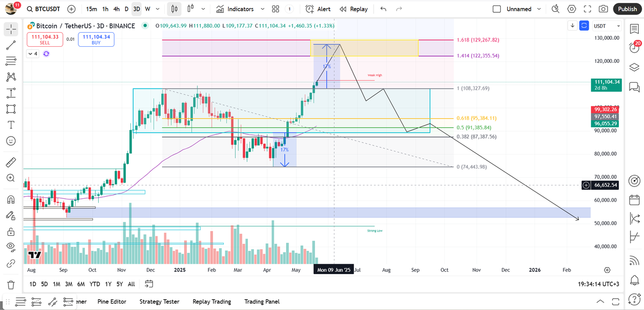644x310 pixels.
Task: Click the 19:34:14 UTC+3 timezone selector
Action: pos(598,284)
